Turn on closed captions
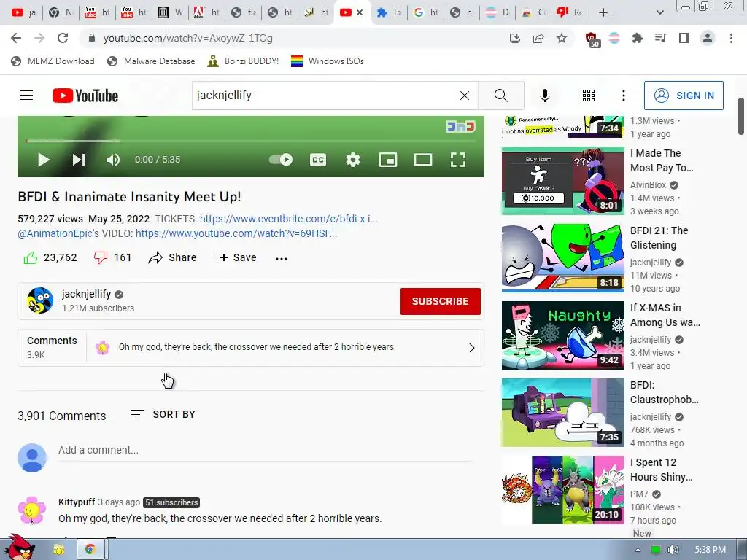The image size is (747, 560). point(318,160)
